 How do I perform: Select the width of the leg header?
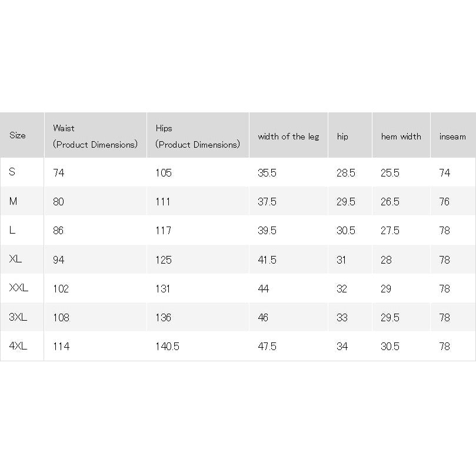(x=288, y=137)
